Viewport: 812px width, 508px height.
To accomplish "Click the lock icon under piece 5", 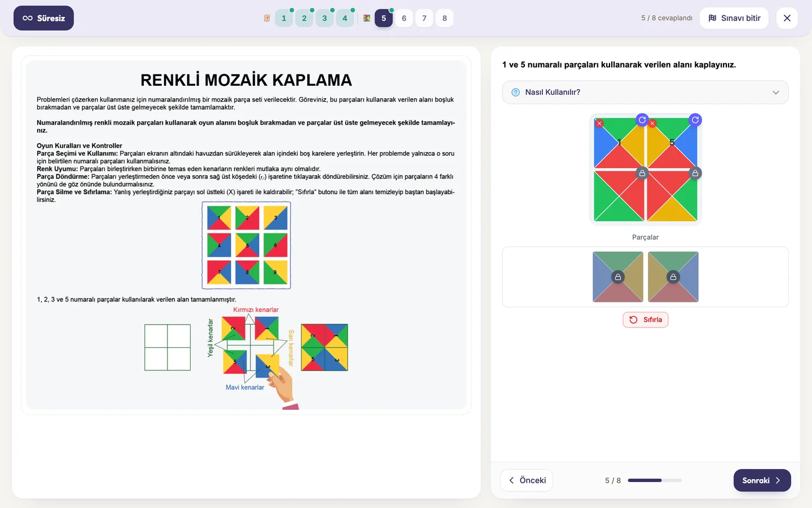I will point(695,173).
